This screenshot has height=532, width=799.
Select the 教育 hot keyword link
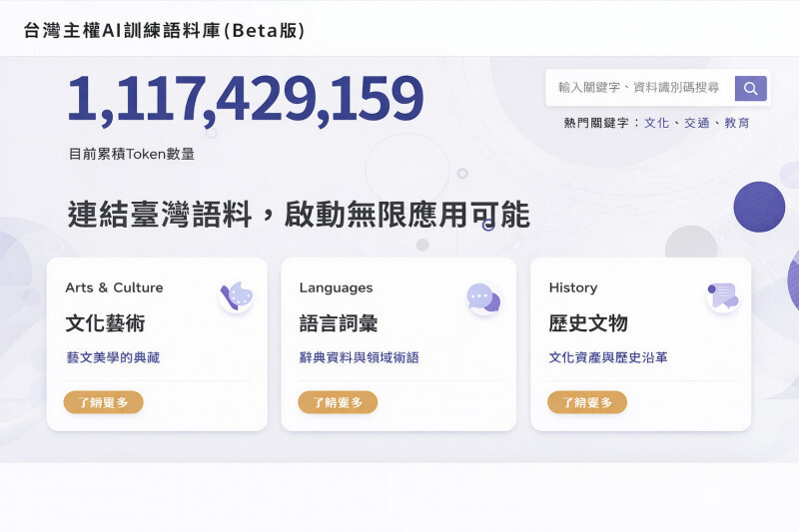[x=737, y=123]
